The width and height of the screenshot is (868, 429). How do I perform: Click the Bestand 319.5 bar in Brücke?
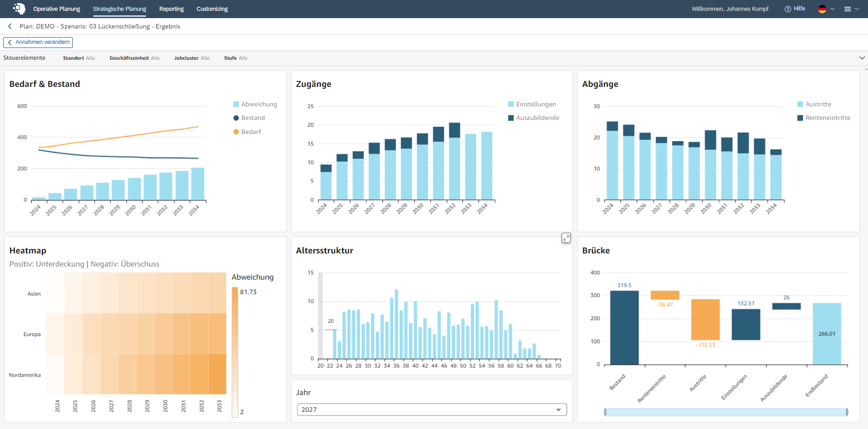[624, 328]
